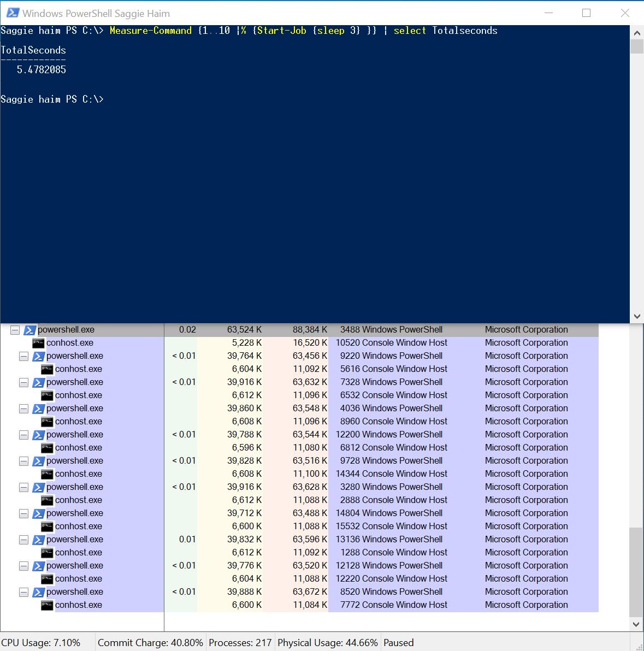The image size is (644, 651).
Task: Click the '0.01' CPU value for PID 13136
Action: (187, 540)
